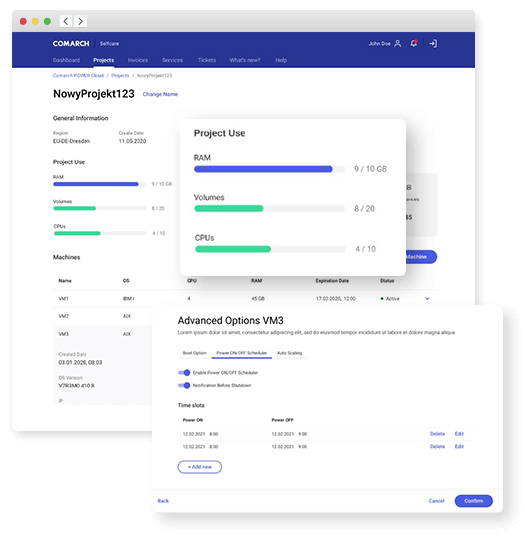Click the Selfcare label in header
The height and width of the screenshot is (538, 525).
pyautogui.click(x=109, y=44)
